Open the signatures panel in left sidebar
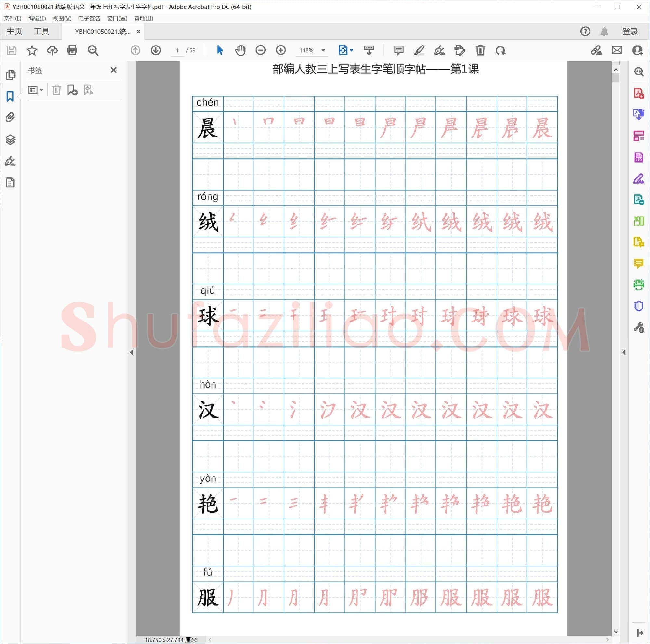Image resolution: width=650 pixels, height=644 pixels. 10,161
